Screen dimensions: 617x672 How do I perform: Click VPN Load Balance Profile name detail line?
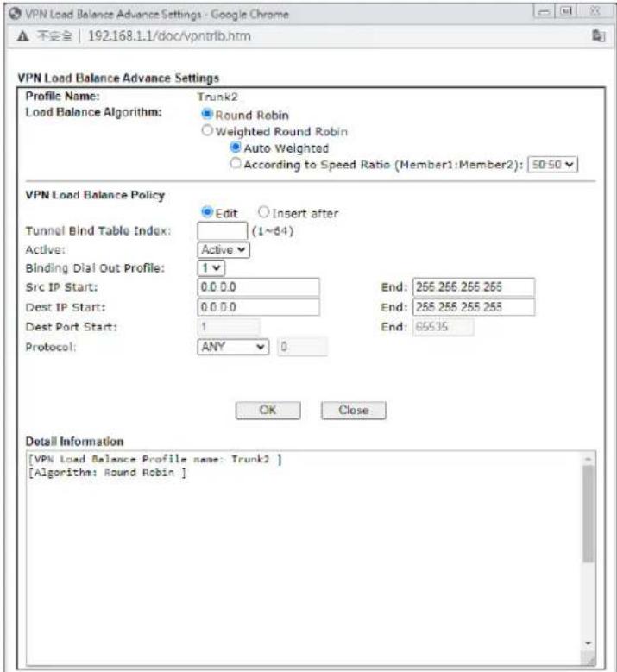tap(155, 460)
